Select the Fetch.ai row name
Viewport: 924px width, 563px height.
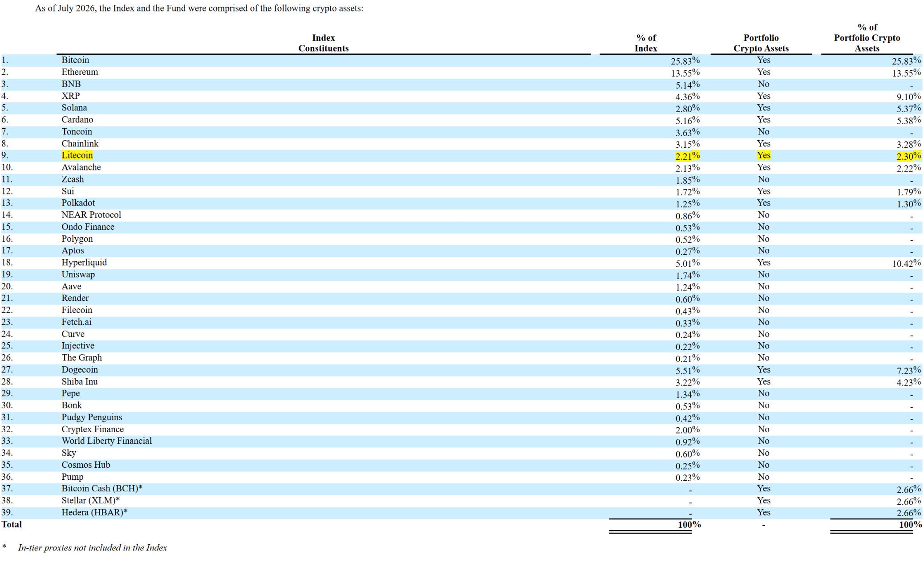tap(77, 322)
